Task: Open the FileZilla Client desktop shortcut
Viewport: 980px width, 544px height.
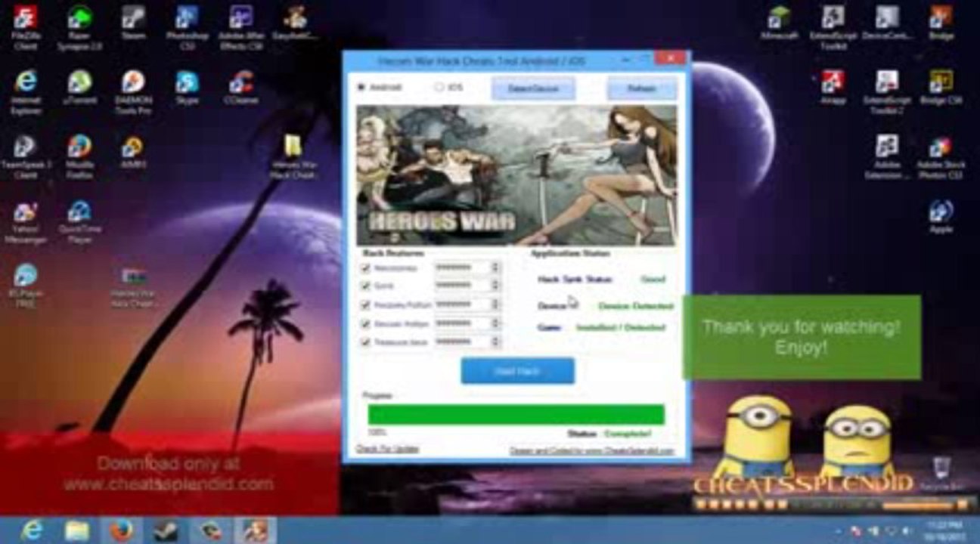Action: tap(25, 26)
